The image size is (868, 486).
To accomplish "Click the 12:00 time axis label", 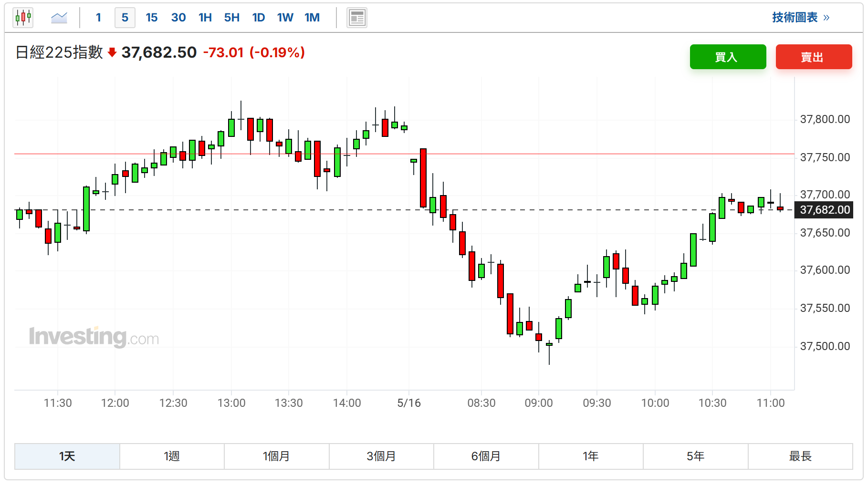I will [x=115, y=403].
